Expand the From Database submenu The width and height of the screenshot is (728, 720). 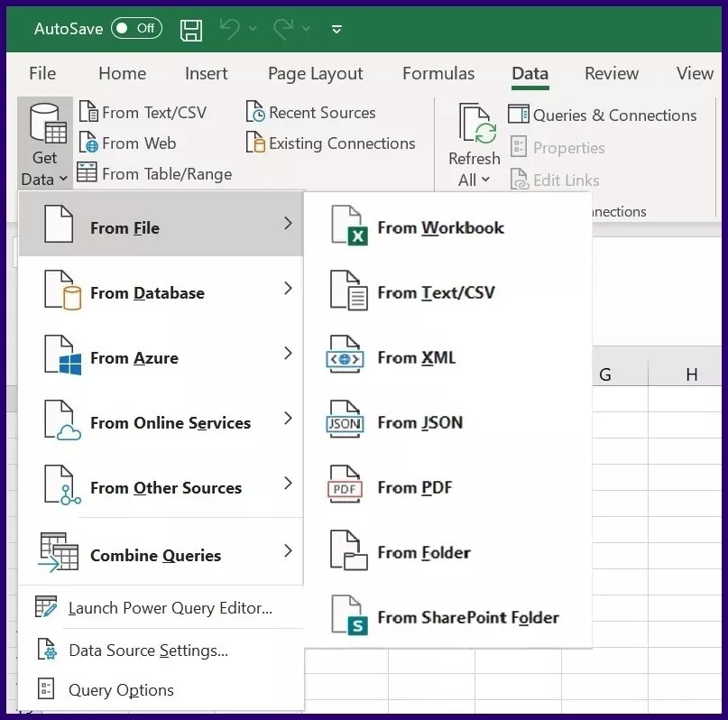[x=161, y=292]
